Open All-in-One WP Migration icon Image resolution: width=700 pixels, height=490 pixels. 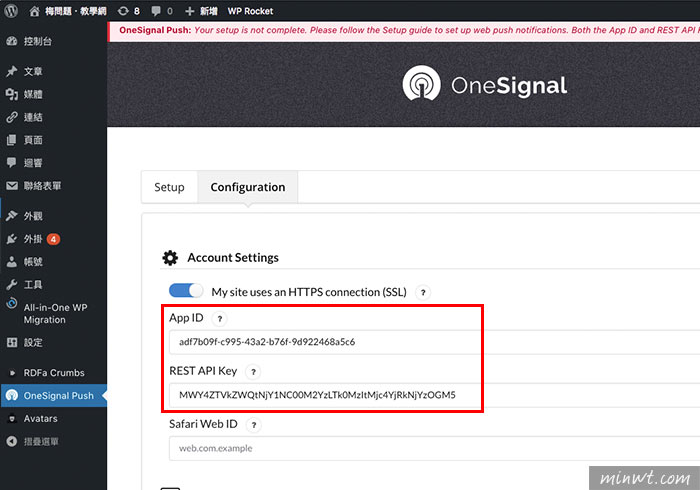tap(12, 304)
